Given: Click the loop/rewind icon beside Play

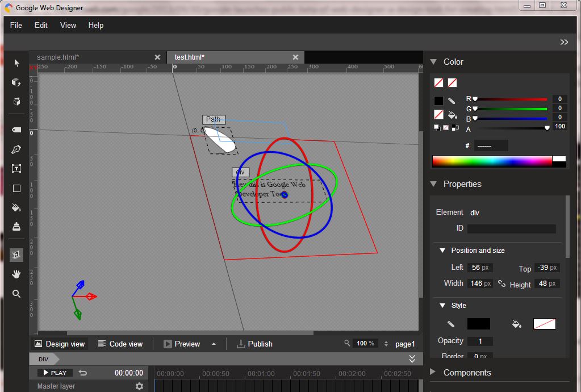Looking at the screenshot, I should tap(82, 373).
